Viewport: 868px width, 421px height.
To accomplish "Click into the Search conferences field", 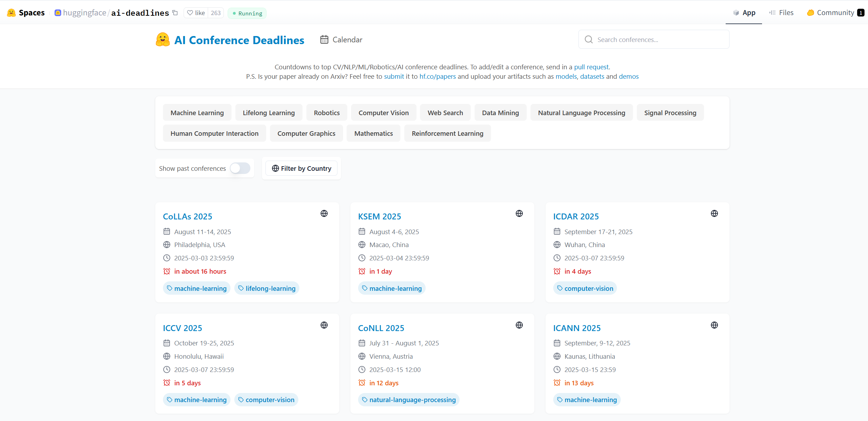I will 654,39.
